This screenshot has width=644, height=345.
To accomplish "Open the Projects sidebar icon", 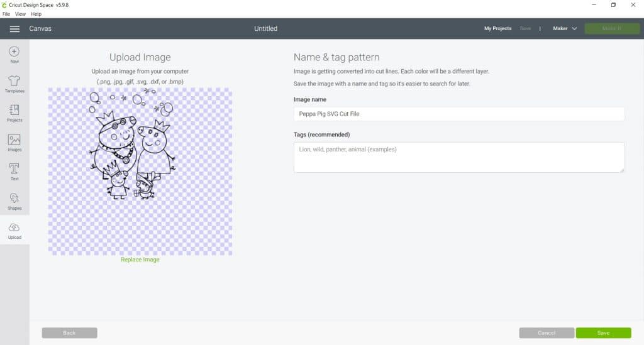I will tap(14, 110).
